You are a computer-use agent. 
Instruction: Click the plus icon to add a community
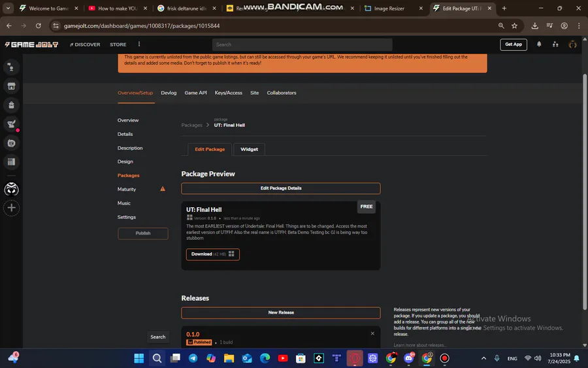[x=11, y=208]
